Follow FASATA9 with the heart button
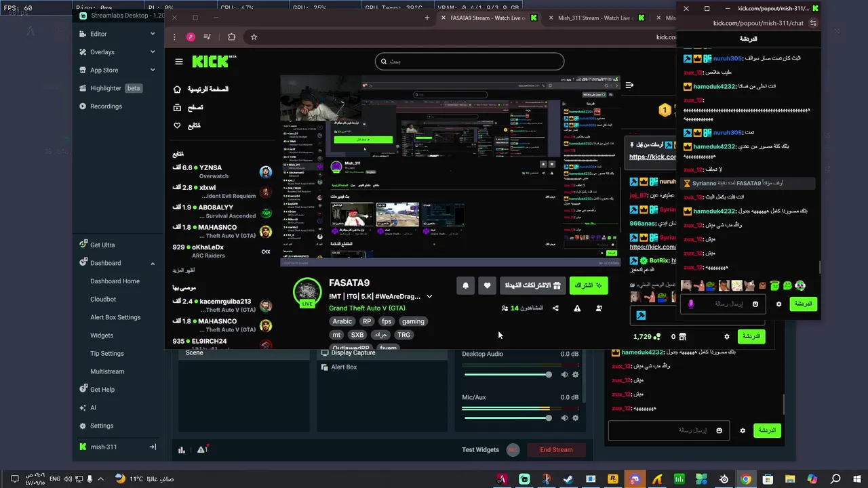 point(487,286)
